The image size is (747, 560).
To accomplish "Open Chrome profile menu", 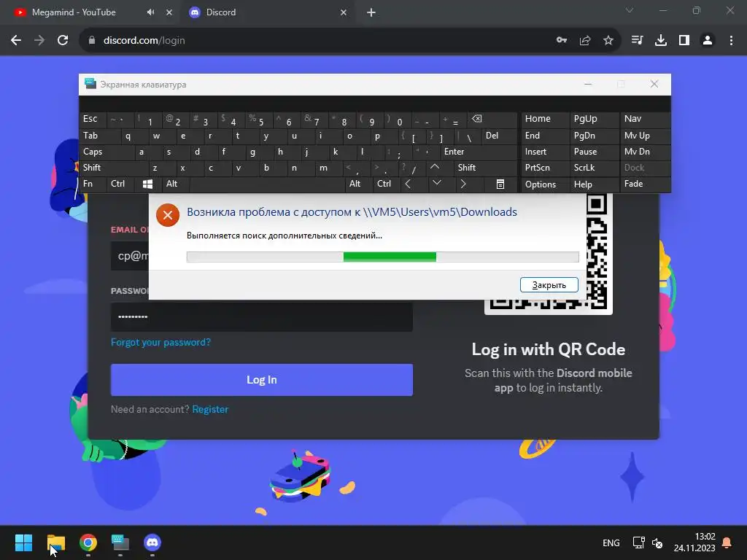I will [708, 41].
